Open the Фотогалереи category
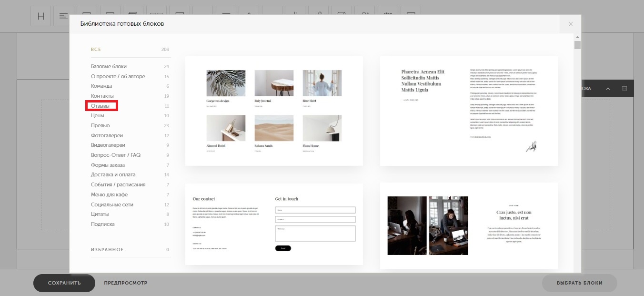The image size is (644, 296). (107, 135)
